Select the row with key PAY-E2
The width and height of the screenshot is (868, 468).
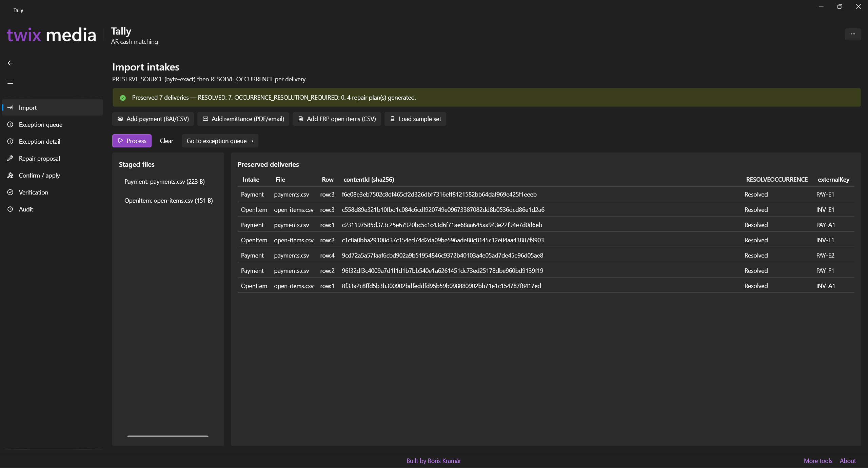[546, 256]
